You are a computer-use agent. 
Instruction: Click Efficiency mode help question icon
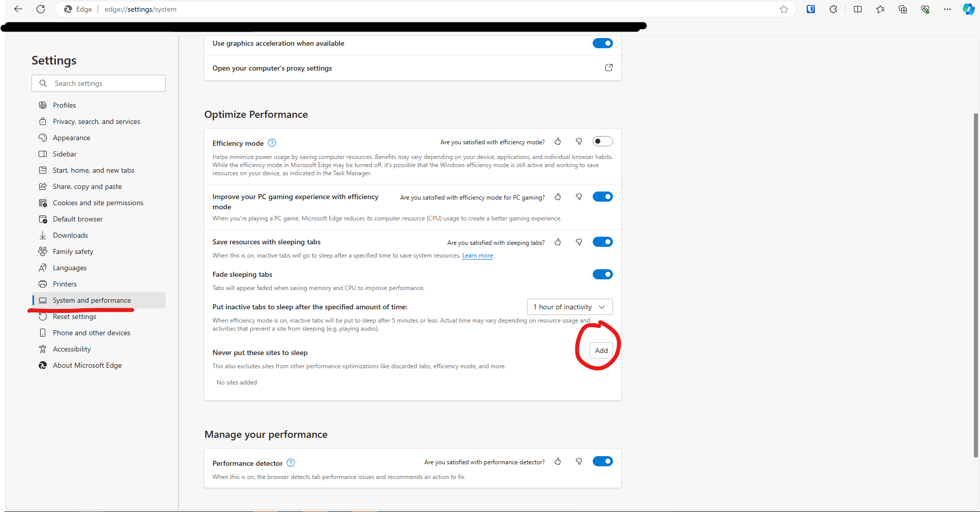pyautogui.click(x=272, y=143)
